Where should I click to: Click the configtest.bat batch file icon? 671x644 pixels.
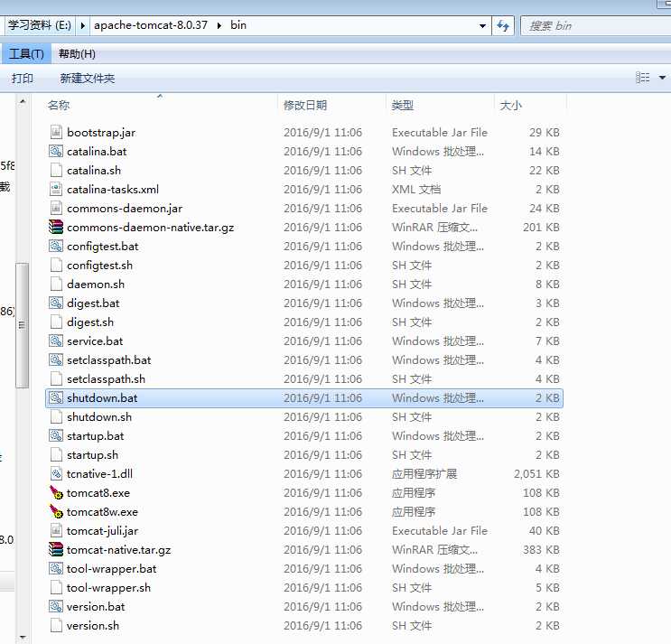[x=56, y=246]
